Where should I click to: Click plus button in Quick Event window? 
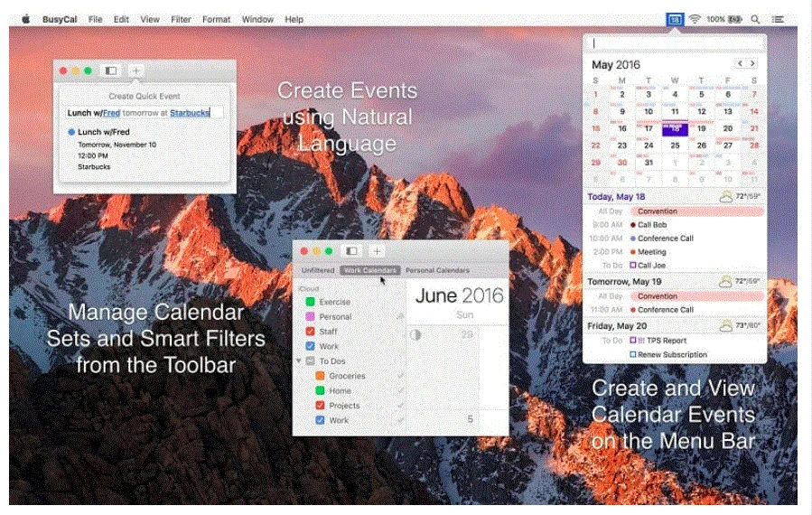click(x=136, y=70)
